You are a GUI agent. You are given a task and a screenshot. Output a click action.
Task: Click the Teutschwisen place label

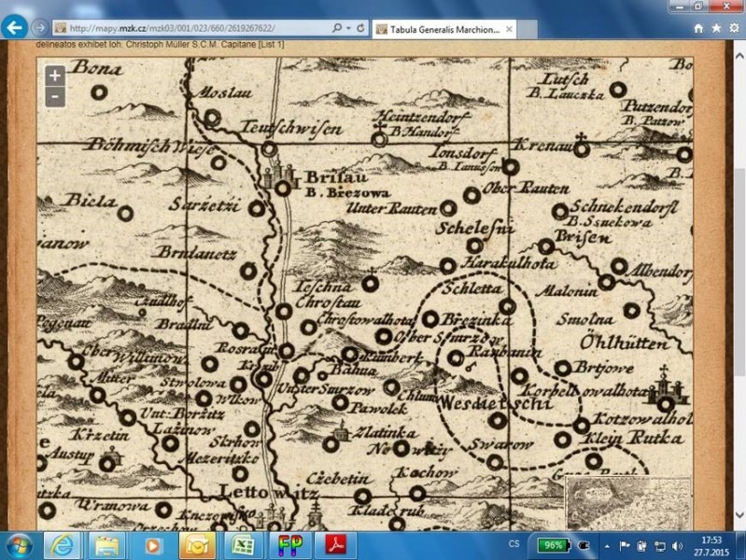pos(291,128)
